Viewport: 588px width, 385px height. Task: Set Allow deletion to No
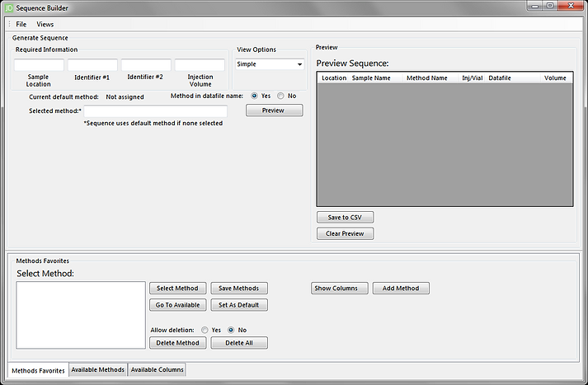[x=231, y=331]
